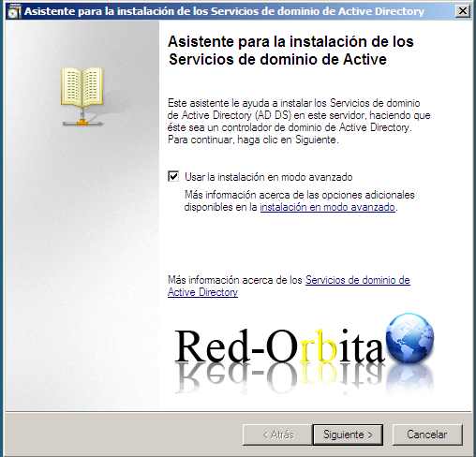Click the 'Este asistente le ayuda' paragraph
Viewport: 476px width, 457px height.
point(299,121)
